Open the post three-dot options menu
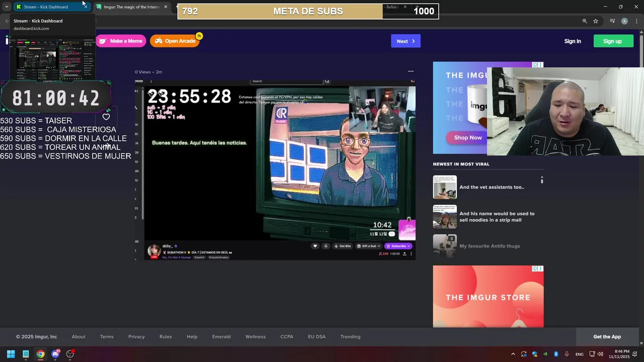 pyautogui.click(x=411, y=71)
